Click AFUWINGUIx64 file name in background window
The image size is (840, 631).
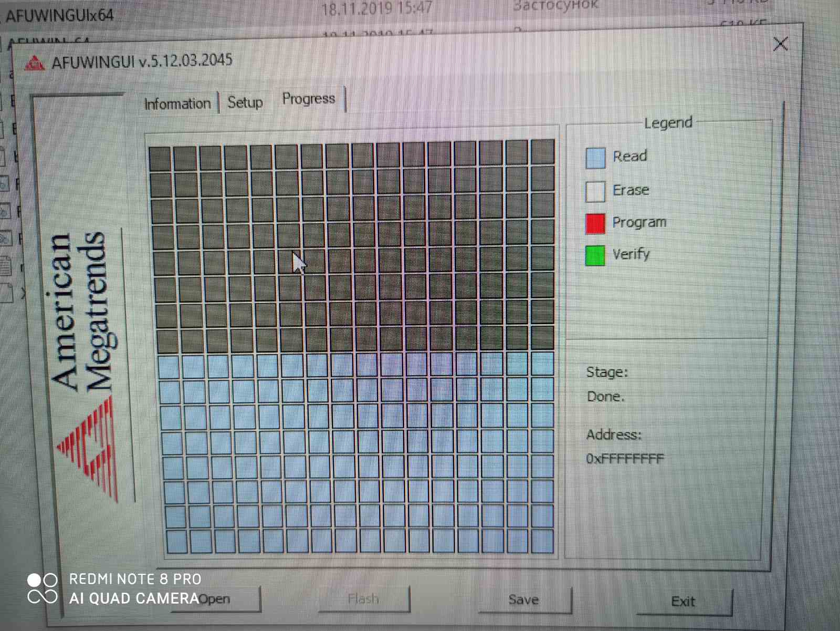(59, 15)
